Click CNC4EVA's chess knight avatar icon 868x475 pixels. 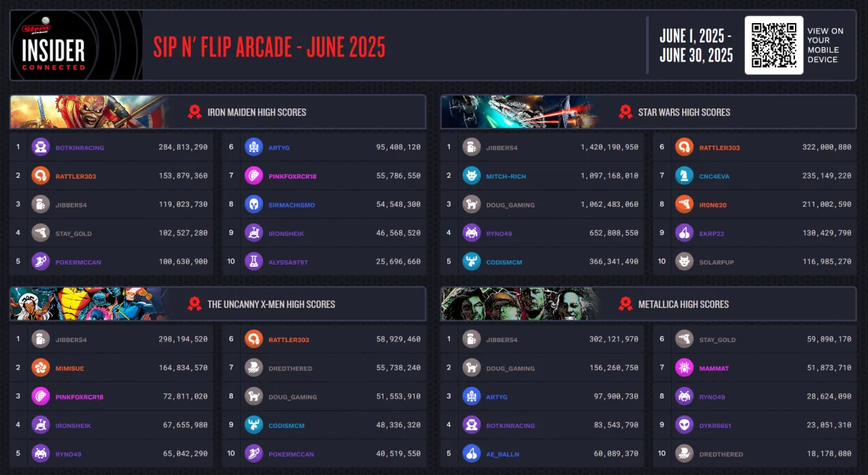684,176
